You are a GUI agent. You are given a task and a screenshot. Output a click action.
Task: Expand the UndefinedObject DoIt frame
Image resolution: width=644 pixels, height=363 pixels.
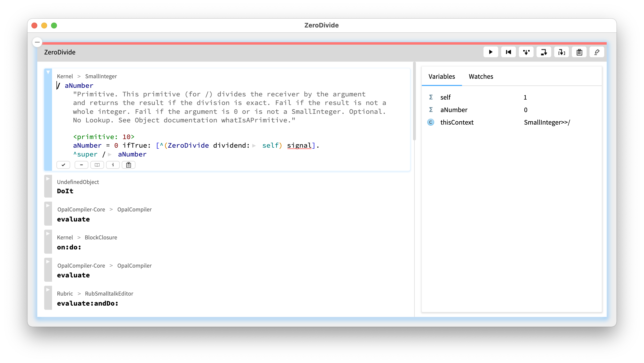pyautogui.click(x=48, y=178)
